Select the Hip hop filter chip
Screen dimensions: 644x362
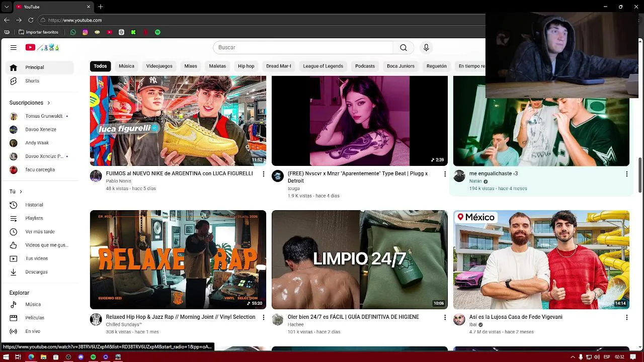pos(246,66)
